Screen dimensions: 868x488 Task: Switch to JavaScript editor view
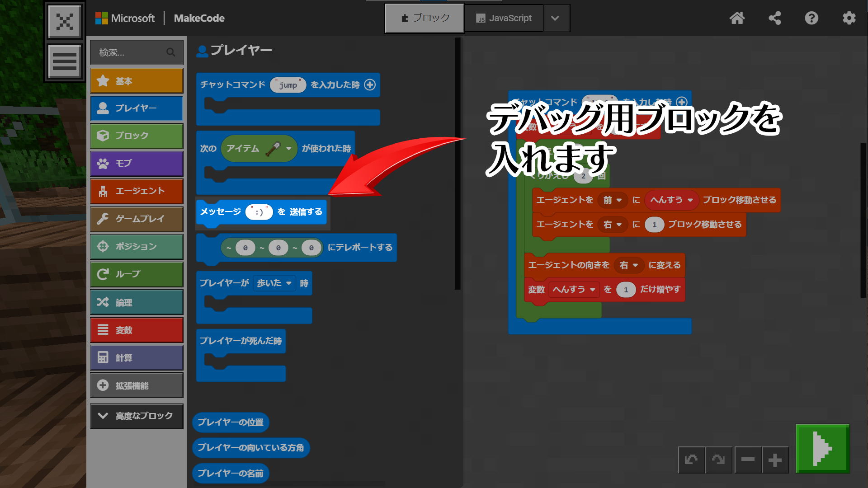(504, 18)
